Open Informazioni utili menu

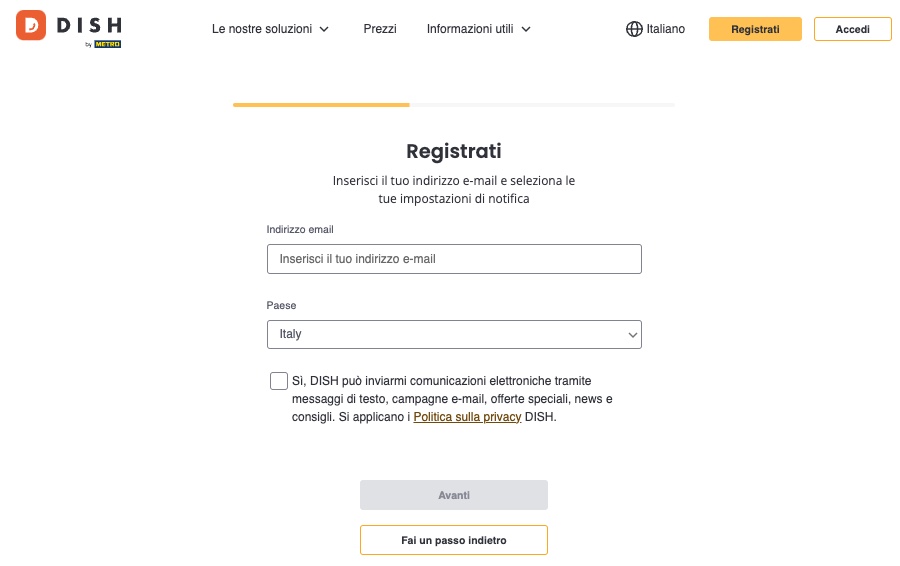point(470,29)
